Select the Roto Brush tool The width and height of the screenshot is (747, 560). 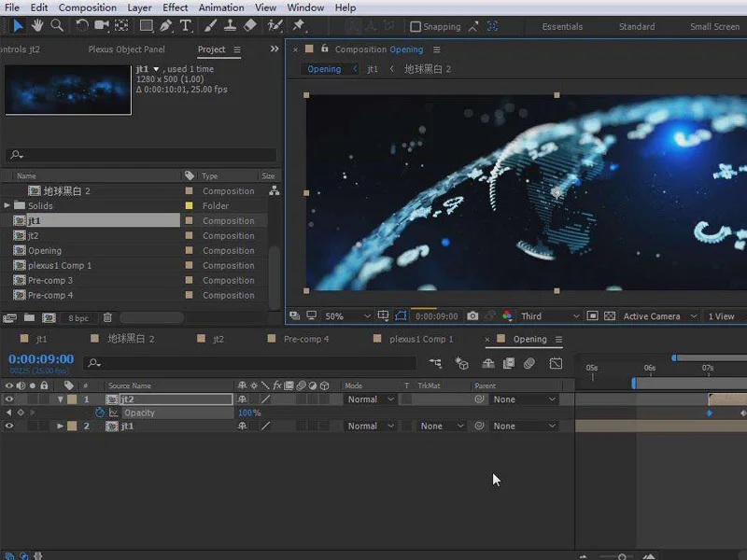coord(275,25)
